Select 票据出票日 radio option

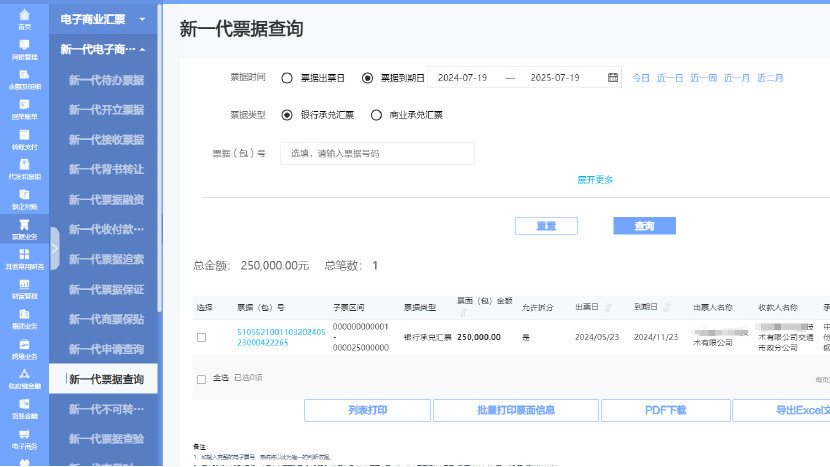click(x=287, y=78)
